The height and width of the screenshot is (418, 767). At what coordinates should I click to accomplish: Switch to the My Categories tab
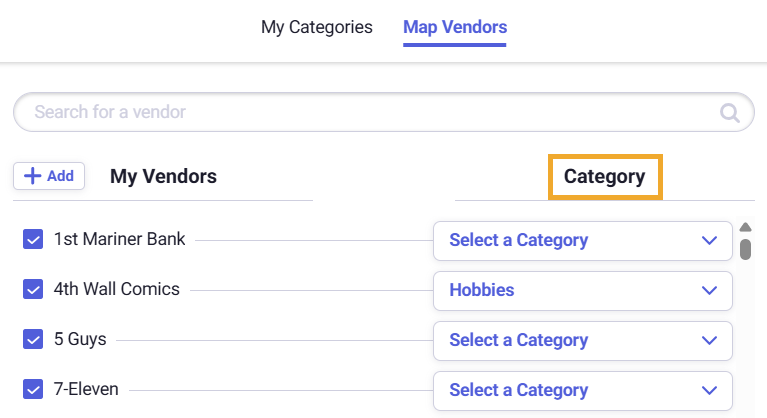point(317,27)
